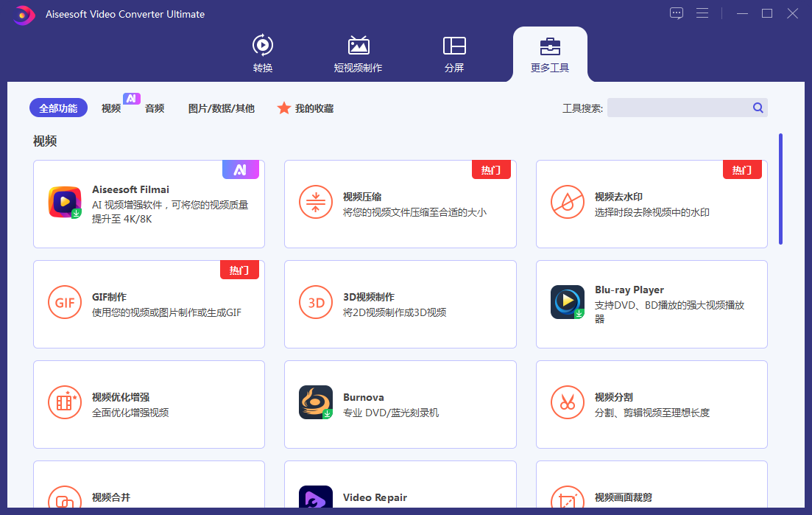Image resolution: width=812 pixels, height=515 pixels.
Task: Open the 视频优化增强 enhancer icon
Action: tap(65, 402)
